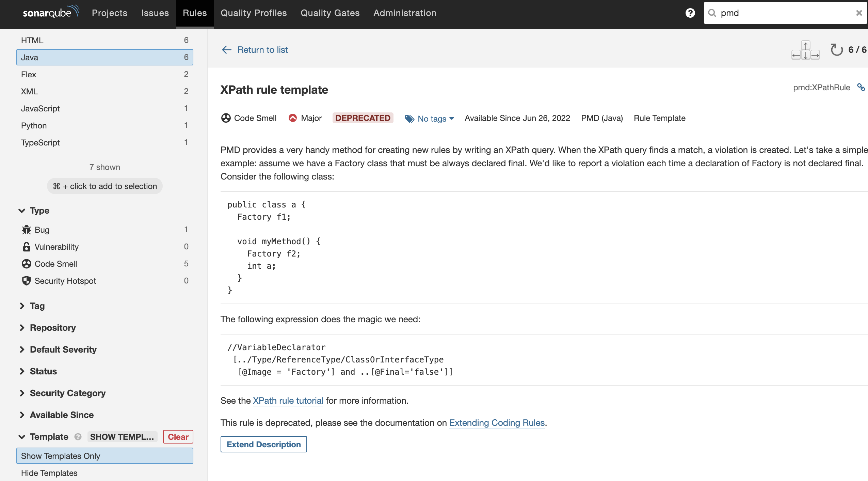Click the search field containing pmd
868x481 pixels.
tap(785, 13)
